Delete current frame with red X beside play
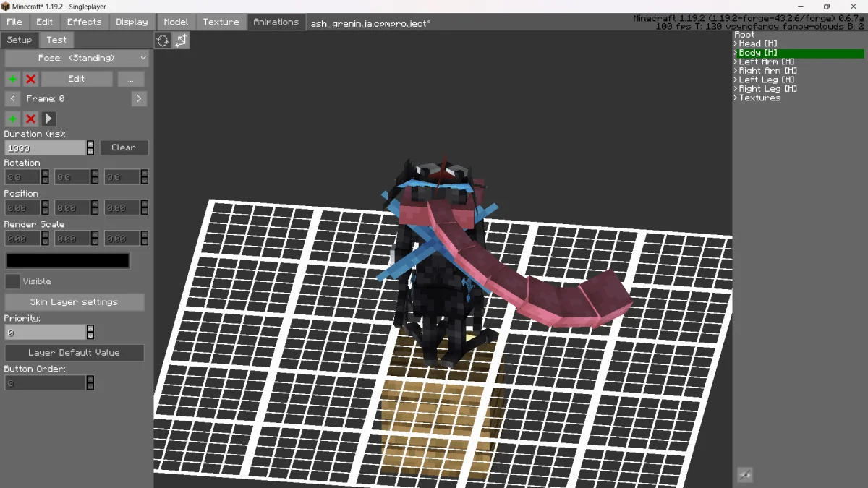This screenshot has height=488, width=868. point(30,119)
